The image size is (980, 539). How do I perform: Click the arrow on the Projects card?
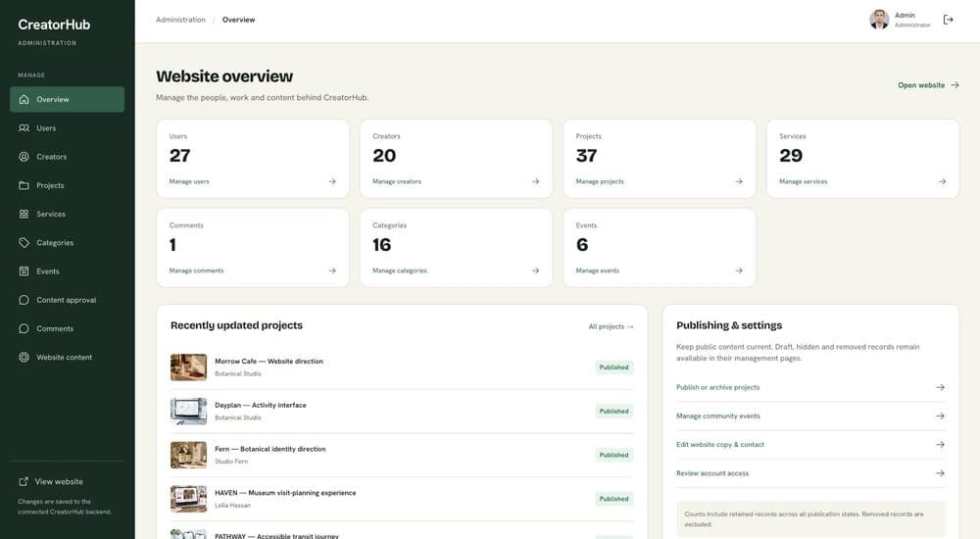click(739, 181)
